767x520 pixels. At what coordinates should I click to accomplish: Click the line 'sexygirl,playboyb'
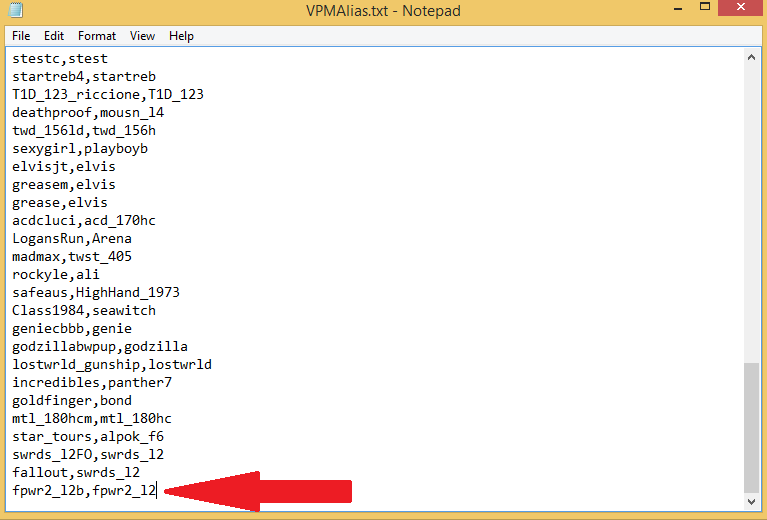[80, 149]
